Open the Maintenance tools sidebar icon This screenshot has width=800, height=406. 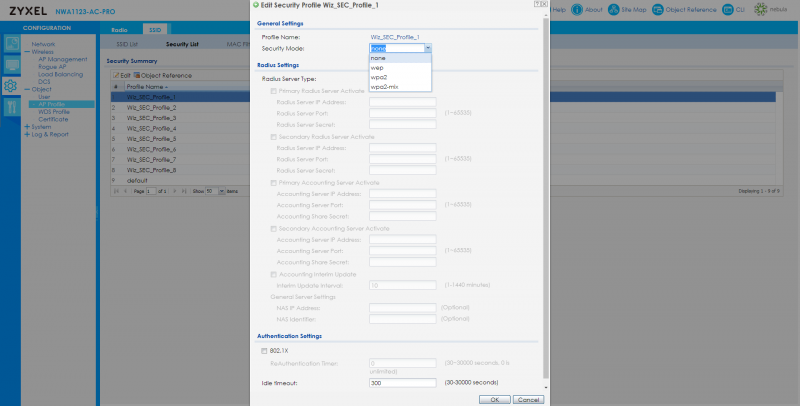pos(12,107)
